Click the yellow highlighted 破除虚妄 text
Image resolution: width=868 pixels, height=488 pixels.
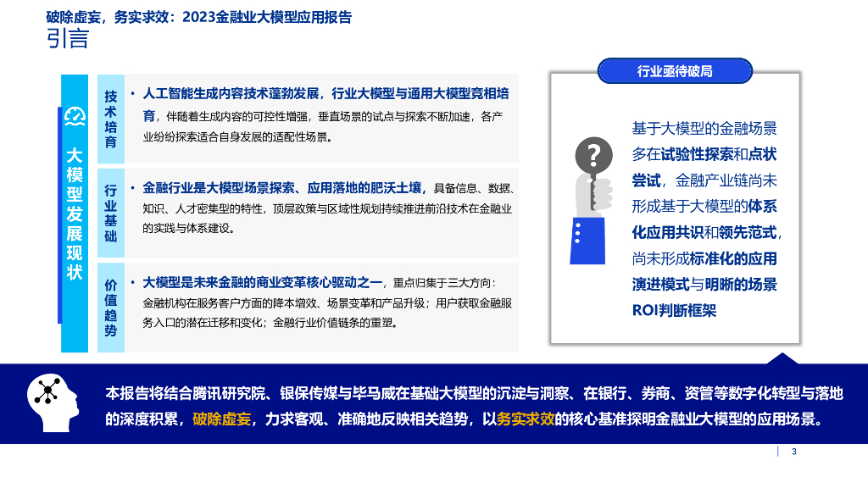(x=221, y=419)
